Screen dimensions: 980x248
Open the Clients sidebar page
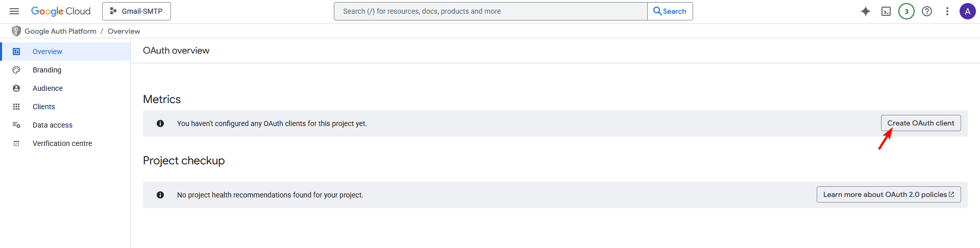65,107
